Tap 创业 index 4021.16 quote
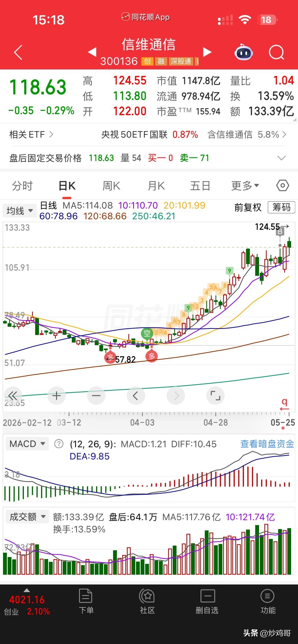Viewport: 298px width, 644px height. coord(26,605)
